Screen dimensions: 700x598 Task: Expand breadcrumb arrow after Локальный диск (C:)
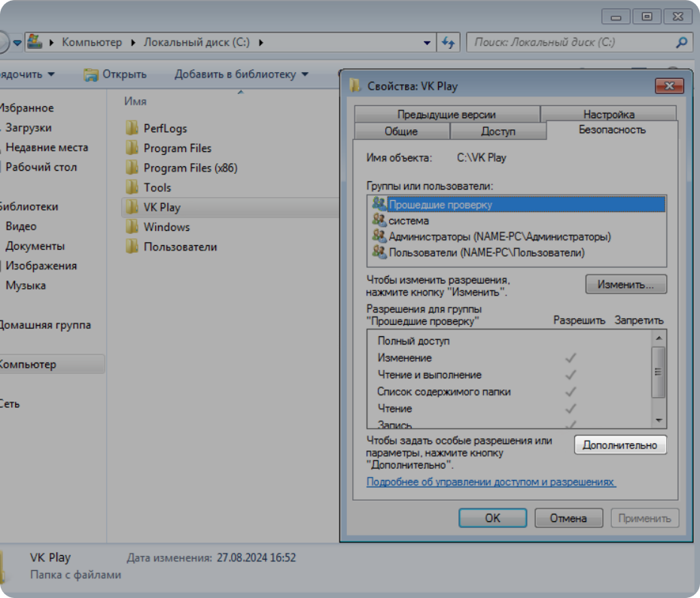261,43
